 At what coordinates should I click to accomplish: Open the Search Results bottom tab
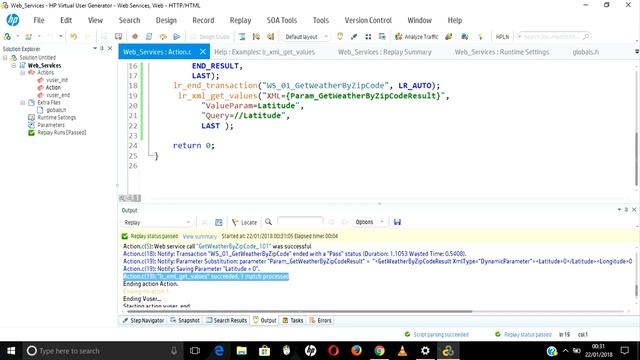click(227, 320)
